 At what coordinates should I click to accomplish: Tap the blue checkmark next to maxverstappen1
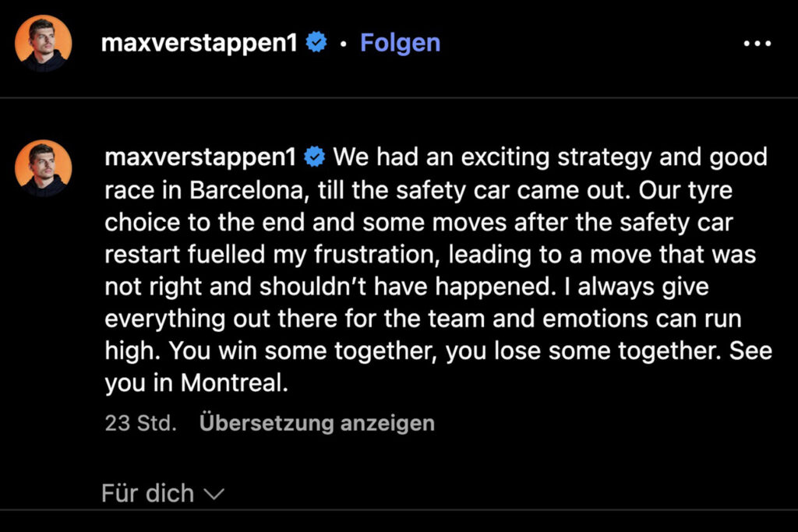(x=315, y=43)
